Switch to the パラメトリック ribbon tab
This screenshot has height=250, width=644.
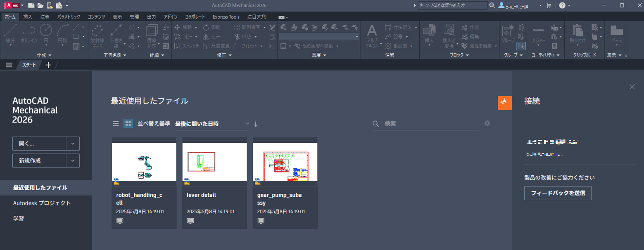click(x=69, y=17)
